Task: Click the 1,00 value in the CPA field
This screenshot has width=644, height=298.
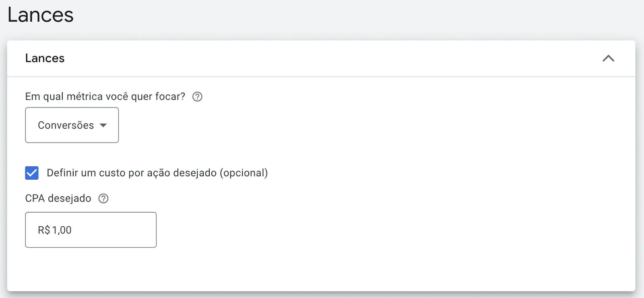Action: point(62,230)
